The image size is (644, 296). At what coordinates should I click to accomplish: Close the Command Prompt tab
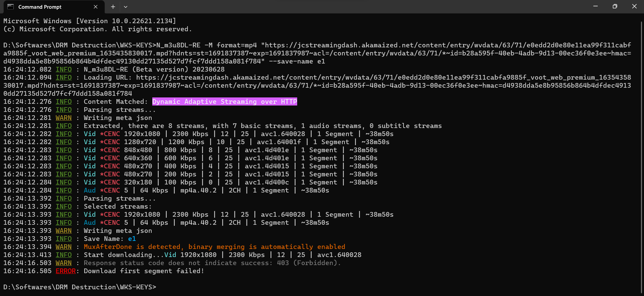96,7
